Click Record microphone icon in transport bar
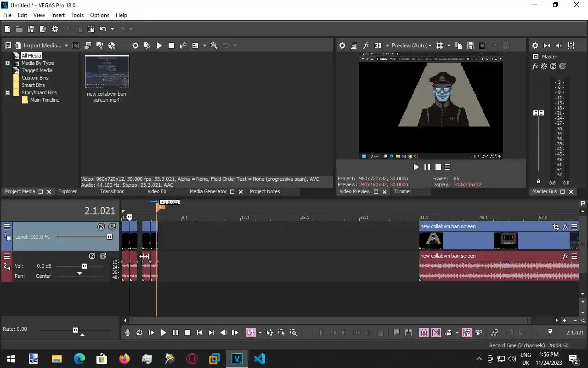 tap(128, 333)
